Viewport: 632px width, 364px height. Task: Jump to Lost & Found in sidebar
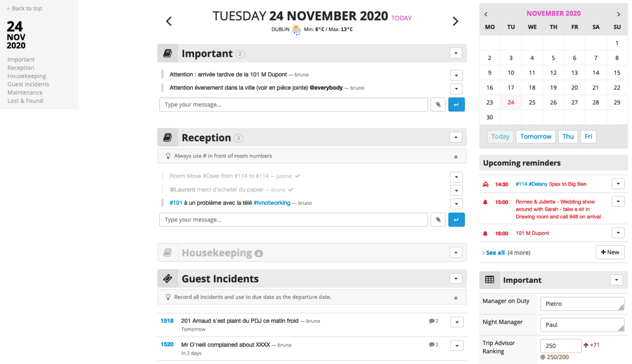point(25,101)
